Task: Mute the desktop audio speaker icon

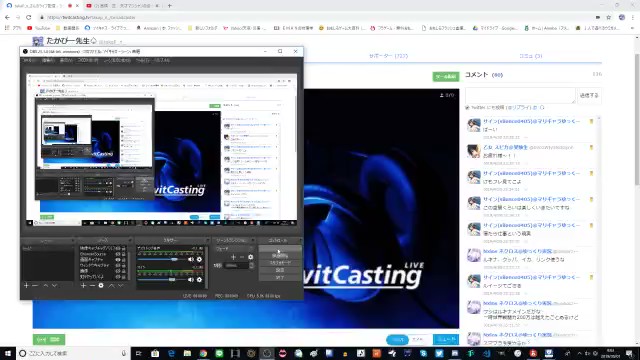Action: coord(191,259)
